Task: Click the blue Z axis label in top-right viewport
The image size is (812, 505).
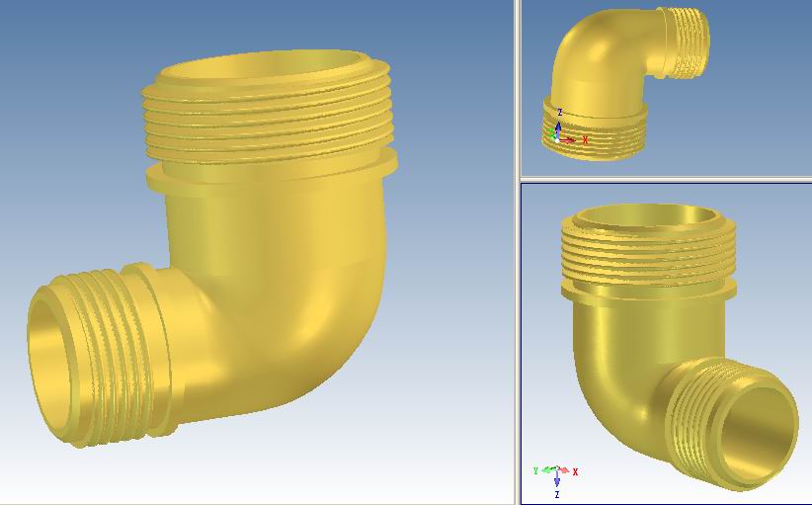Action: click(560, 112)
